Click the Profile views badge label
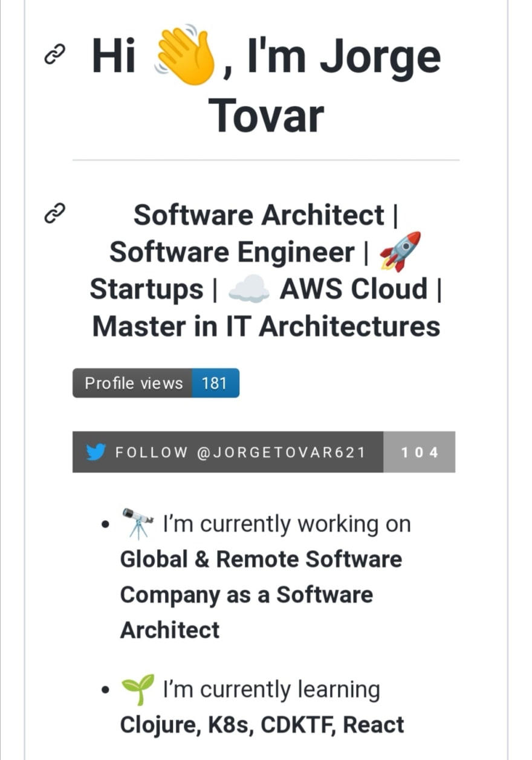The height and width of the screenshot is (760, 532). [133, 383]
